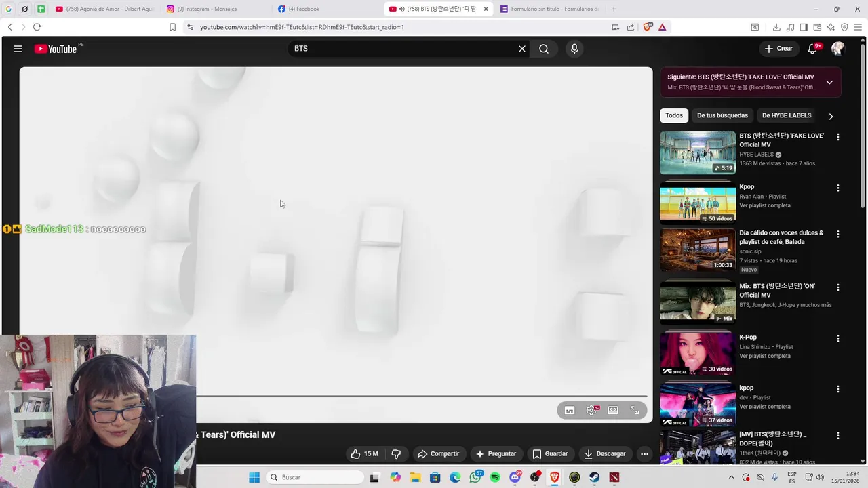Click the Brave Shields lion icon
Viewport: 868px width, 488px height.
coord(648,27)
